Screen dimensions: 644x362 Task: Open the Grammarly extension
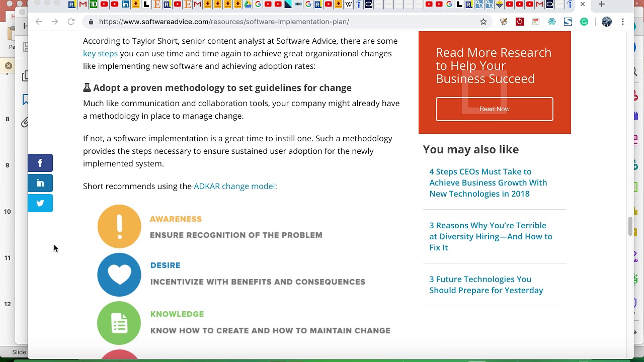point(584,22)
